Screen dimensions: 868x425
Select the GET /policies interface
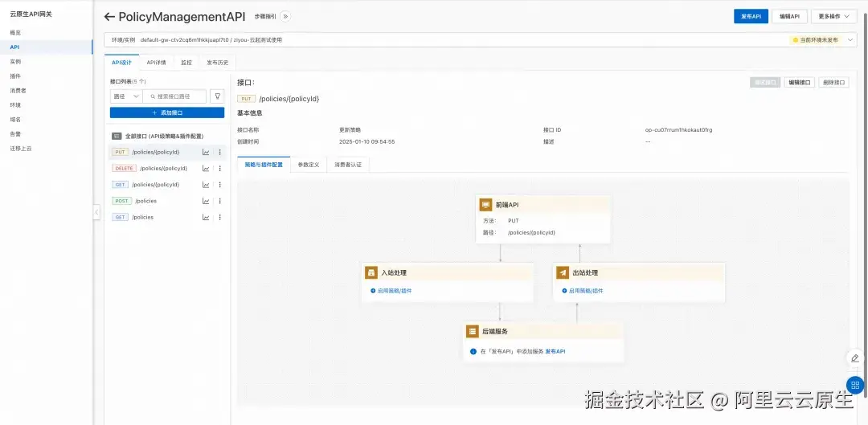pos(167,217)
